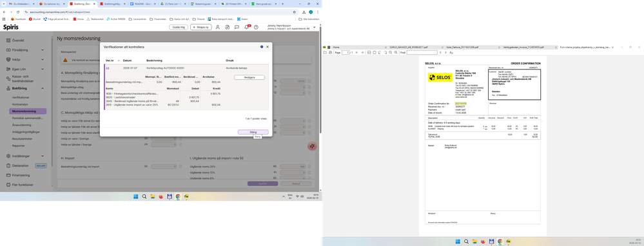Viewport: 644px width, 246px height.
Task: Sort by the Ver.nr column header
Action: [x=110, y=61]
